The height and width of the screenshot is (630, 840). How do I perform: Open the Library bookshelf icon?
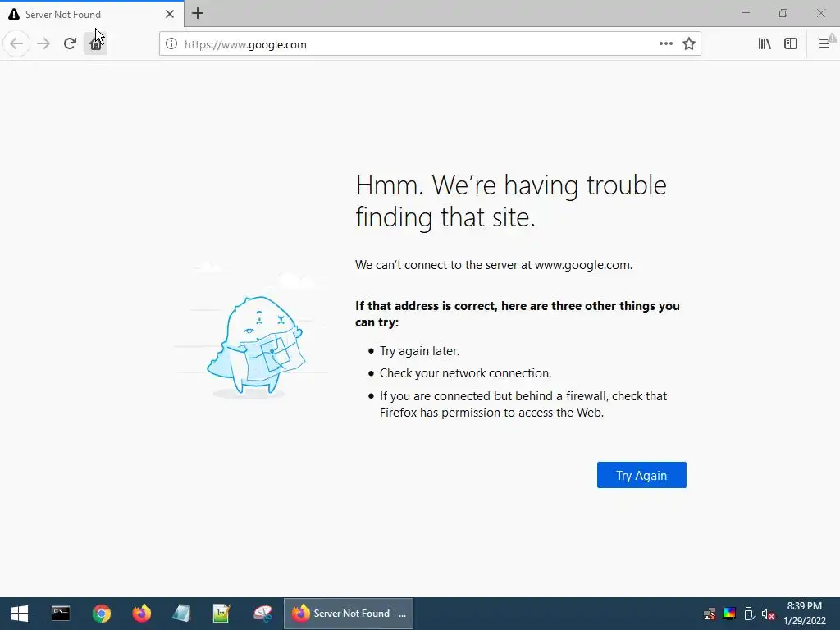[x=765, y=44]
